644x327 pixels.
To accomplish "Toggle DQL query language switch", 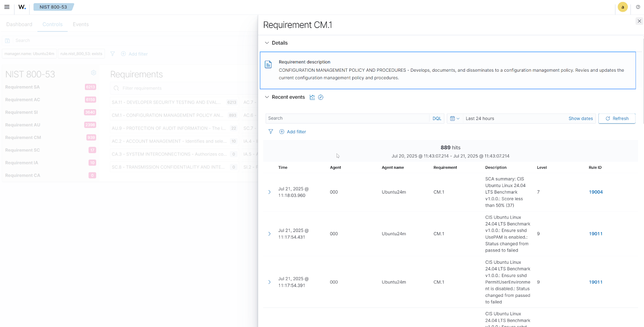I will (437, 118).
